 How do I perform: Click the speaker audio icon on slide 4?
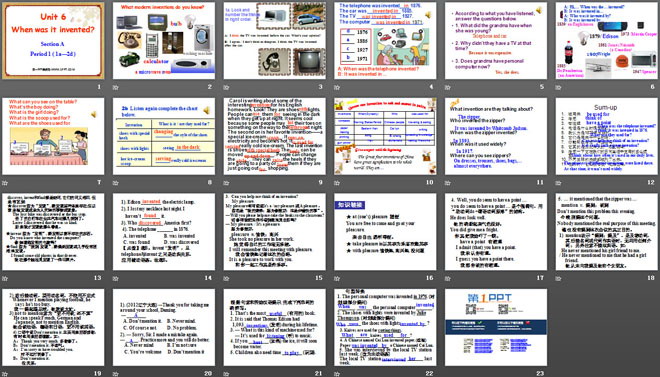[x=428, y=15]
